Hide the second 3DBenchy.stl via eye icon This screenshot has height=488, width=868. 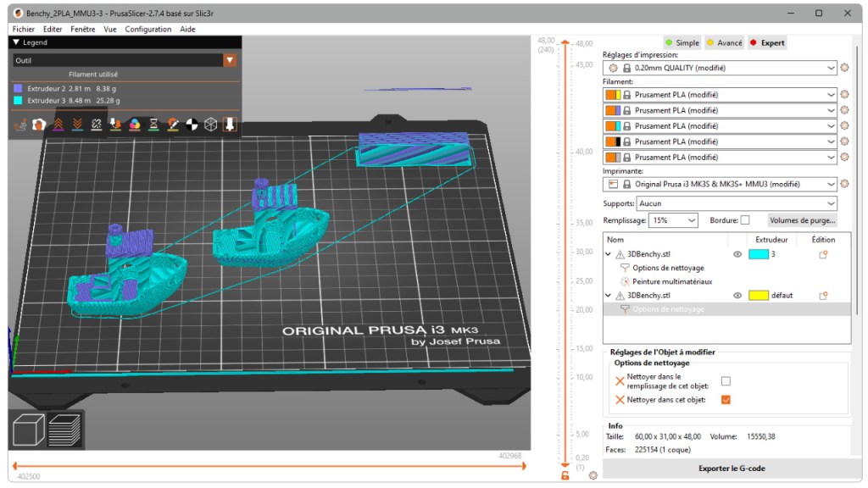click(x=737, y=296)
